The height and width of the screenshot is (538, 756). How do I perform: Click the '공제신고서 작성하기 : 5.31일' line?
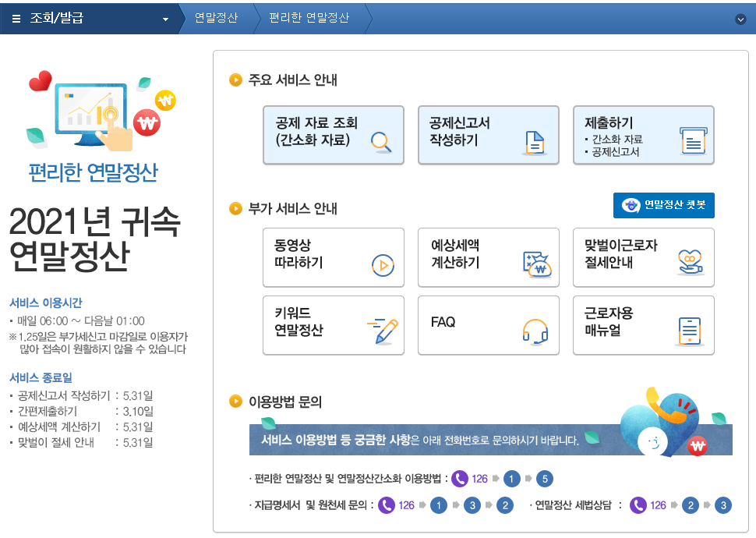pyautogui.click(x=82, y=395)
